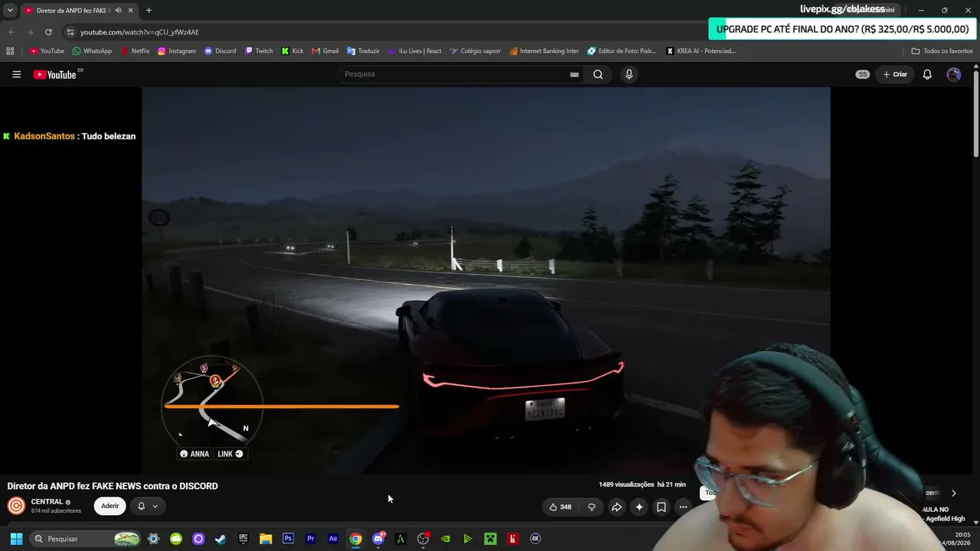Open the Traduzir bookmark
Screen dimensions: 980x551
click(363, 51)
